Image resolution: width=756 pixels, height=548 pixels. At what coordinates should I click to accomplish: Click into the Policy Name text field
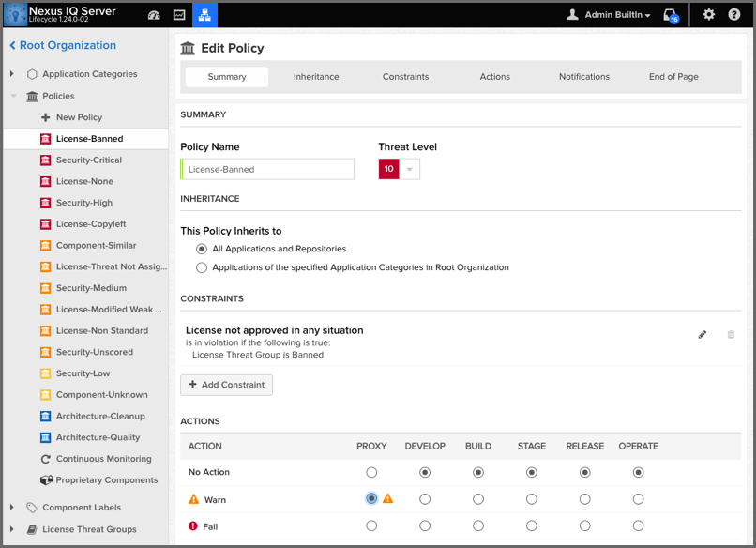(268, 169)
